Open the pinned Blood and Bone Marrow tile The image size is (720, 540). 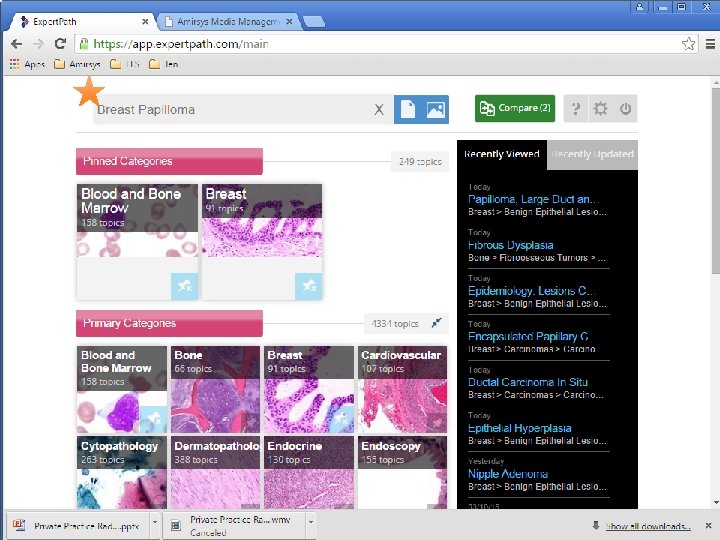137,242
